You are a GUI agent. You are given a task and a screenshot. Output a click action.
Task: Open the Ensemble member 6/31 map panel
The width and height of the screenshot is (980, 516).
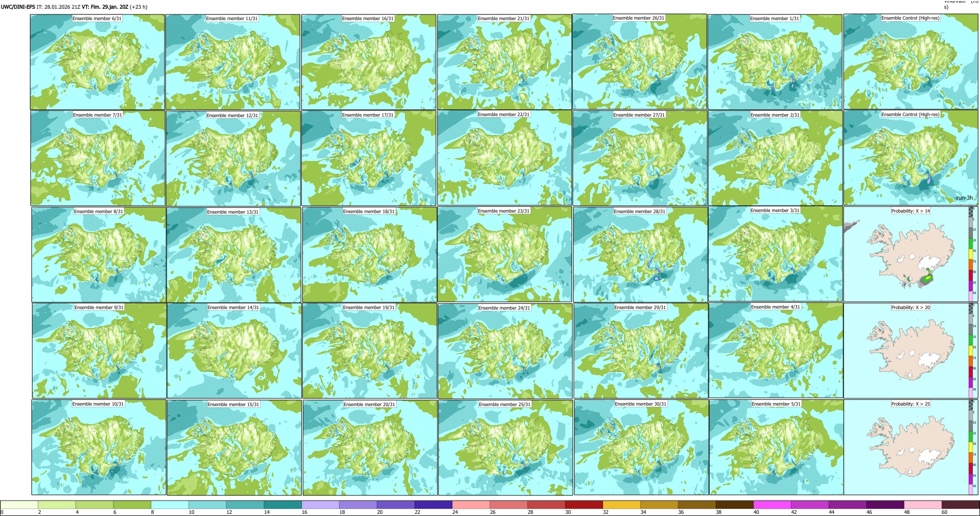(x=97, y=62)
